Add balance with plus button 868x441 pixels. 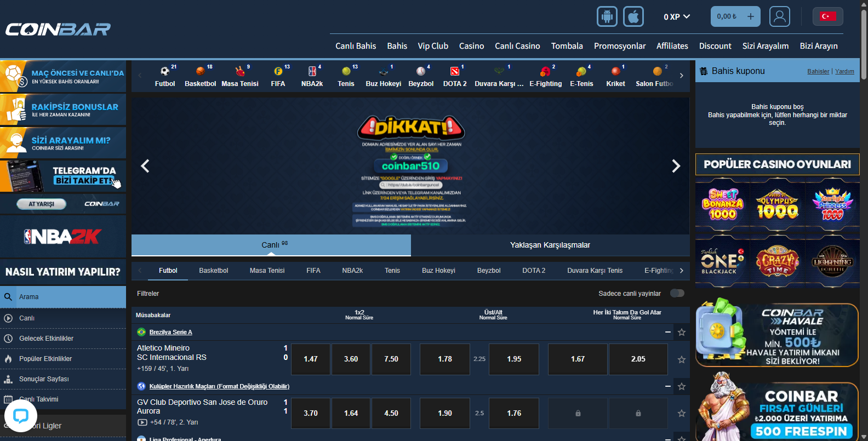point(751,16)
